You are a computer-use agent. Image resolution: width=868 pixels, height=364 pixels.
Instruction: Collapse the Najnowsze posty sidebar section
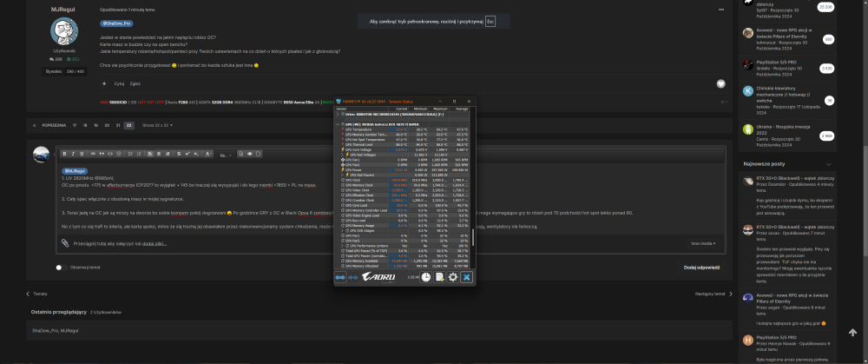point(828,164)
